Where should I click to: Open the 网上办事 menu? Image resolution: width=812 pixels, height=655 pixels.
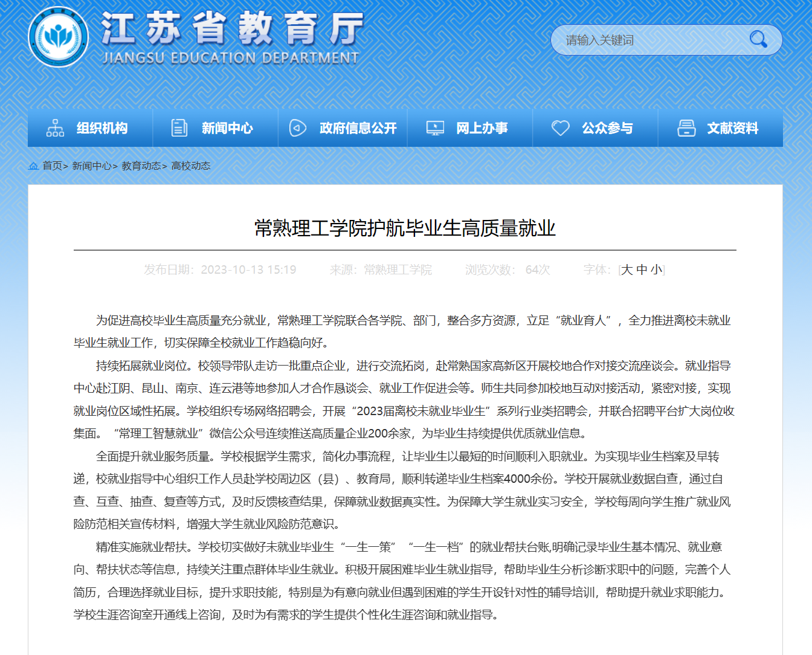coord(470,128)
